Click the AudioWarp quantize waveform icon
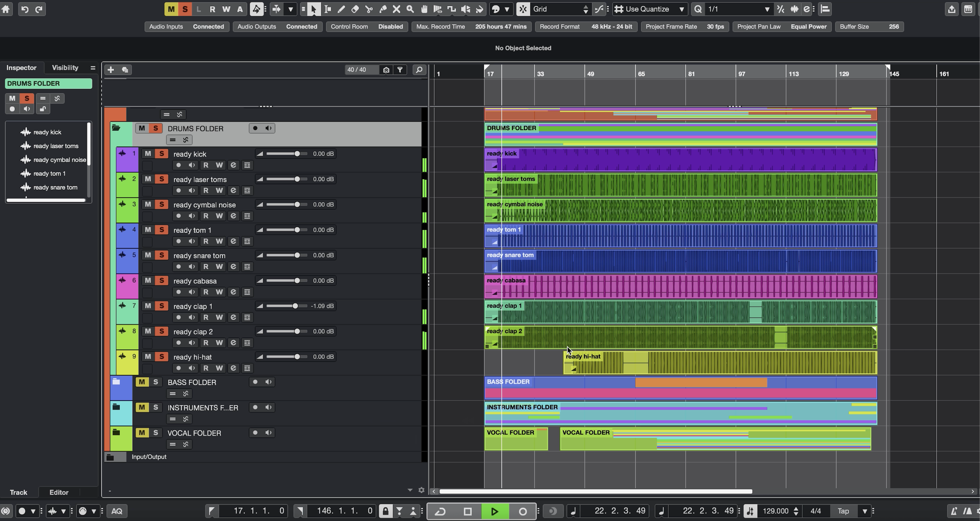Screen dimensions: 980x521 (794, 9)
